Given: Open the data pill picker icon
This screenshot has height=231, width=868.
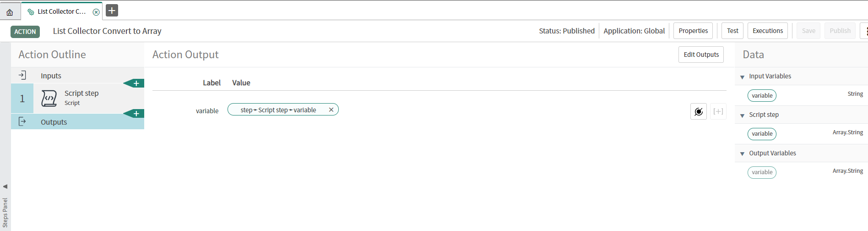Looking at the screenshot, I should click(x=698, y=111).
